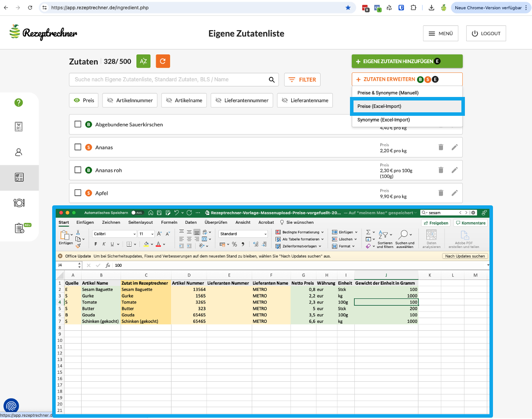This screenshot has width=532, height=419.
Task: Choose Preise & Synonyme (Manuell) option
Action: pos(388,93)
